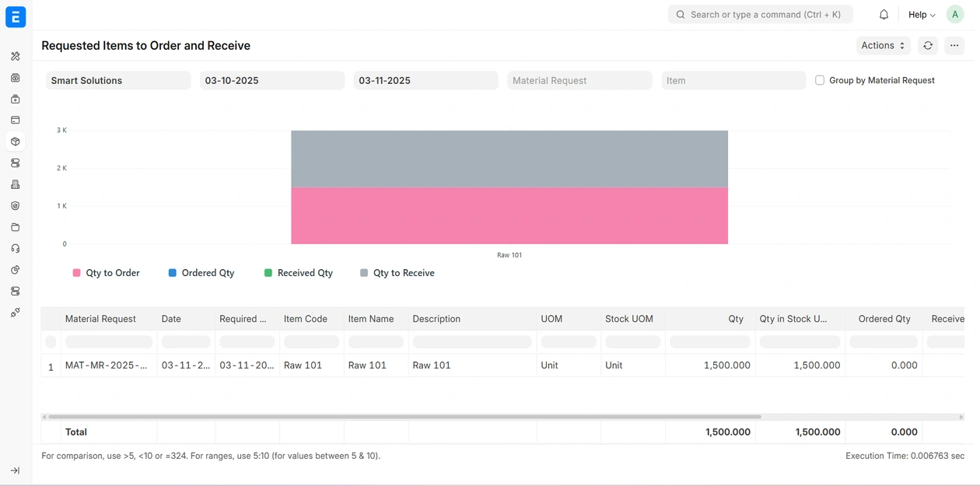Enable Group by Material Request checkbox

pos(820,80)
